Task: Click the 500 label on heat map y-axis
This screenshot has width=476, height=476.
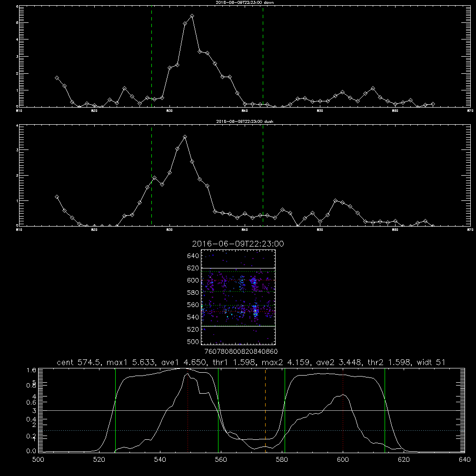Action: [193, 341]
